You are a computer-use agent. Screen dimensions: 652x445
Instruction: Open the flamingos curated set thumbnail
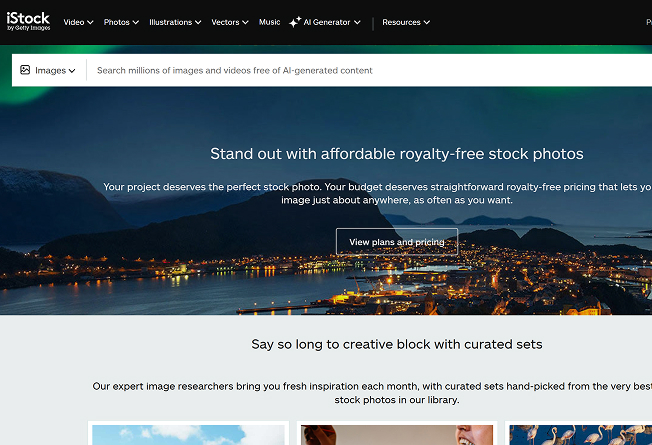pos(580,435)
